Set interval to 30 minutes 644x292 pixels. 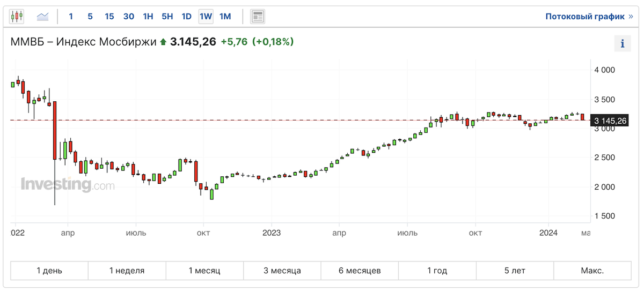129,17
